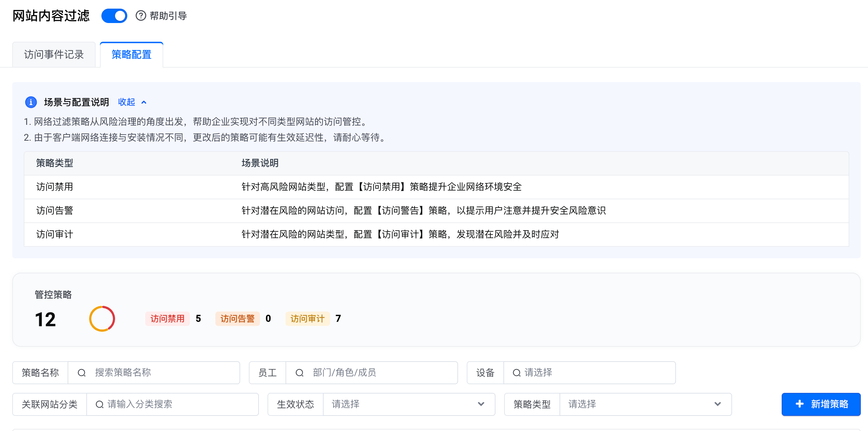Image resolution: width=868 pixels, height=431 pixels.
Task: Click the 新增策略 button
Action: pyautogui.click(x=821, y=404)
